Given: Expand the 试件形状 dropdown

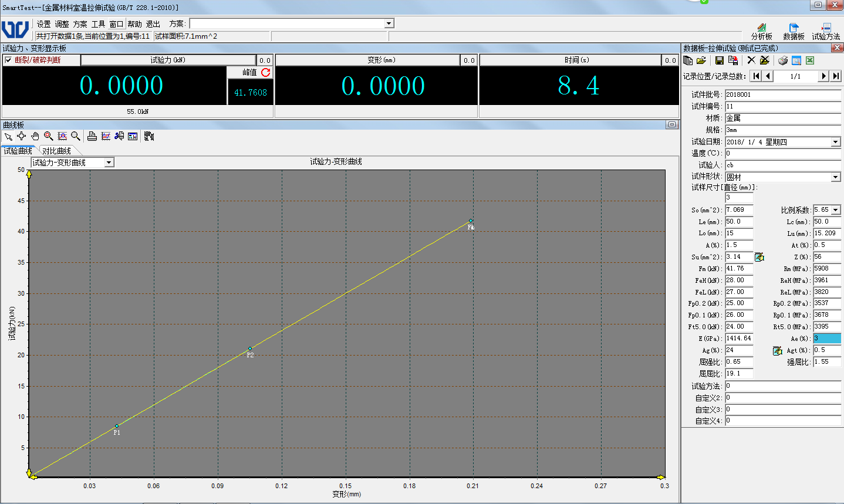Looking at the screenshot, I should (836, 177).
